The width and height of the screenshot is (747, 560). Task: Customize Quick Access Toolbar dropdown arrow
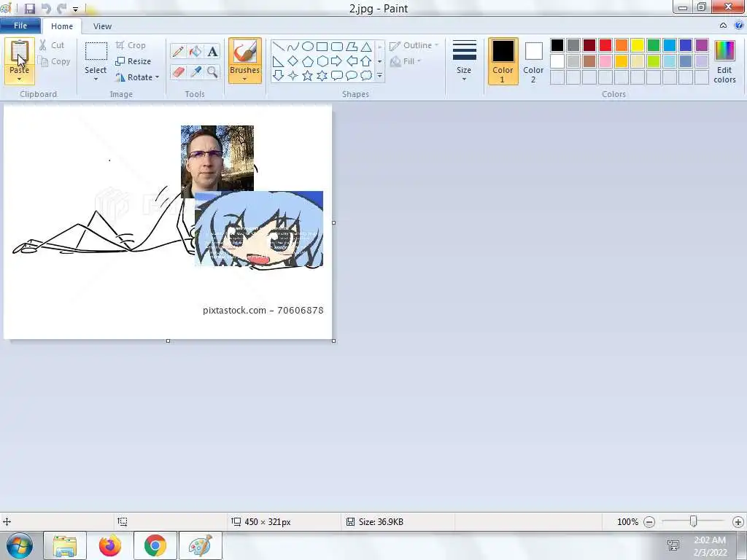tap(75, 9)
